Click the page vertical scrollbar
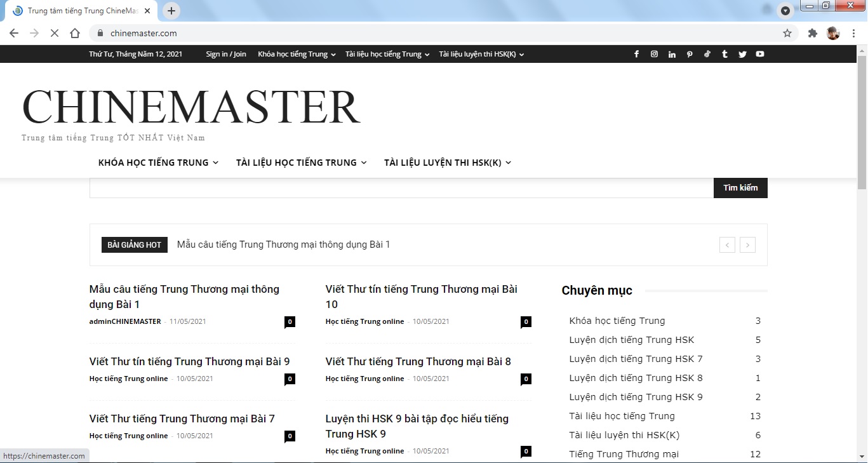The image size is (868, 463). click(862, 122)
